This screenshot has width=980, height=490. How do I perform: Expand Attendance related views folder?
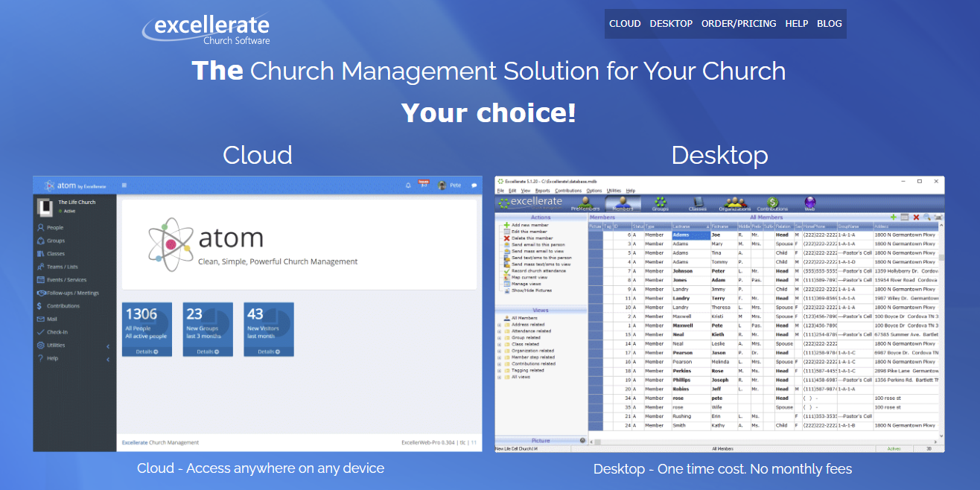[499, 331]
